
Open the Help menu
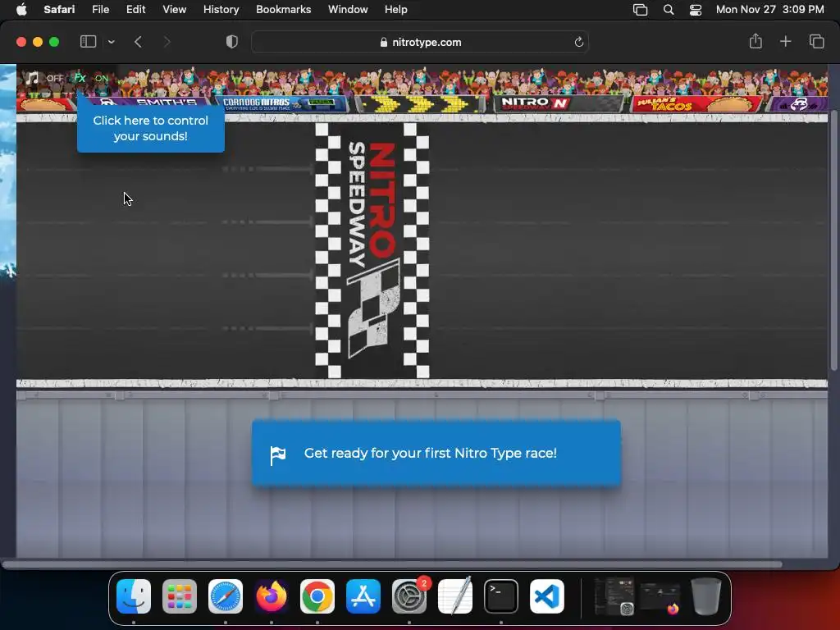pyautogui.click(x=396, y=9)
